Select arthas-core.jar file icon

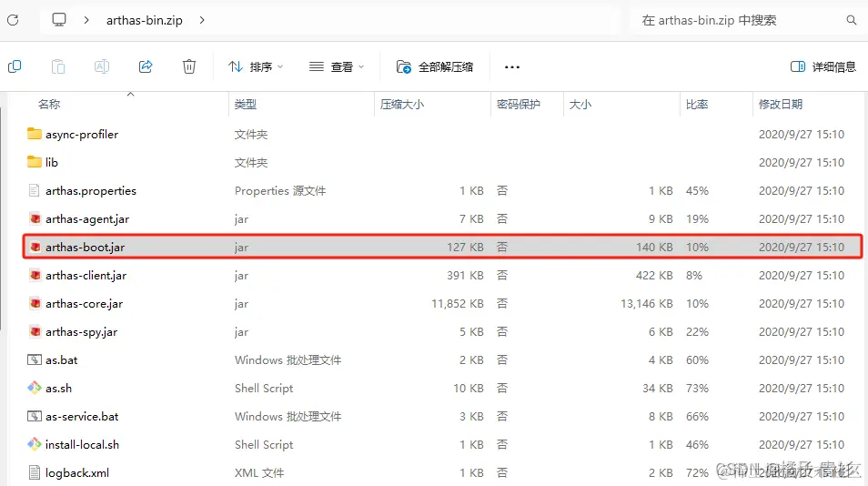click(x=35, y=303)
